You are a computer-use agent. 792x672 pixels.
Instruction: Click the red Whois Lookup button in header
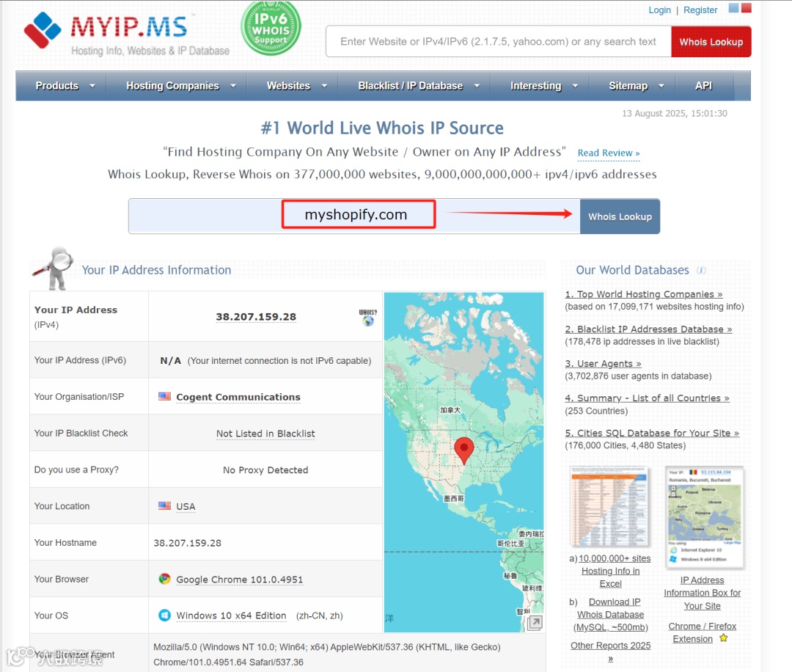tap(711, 41)
